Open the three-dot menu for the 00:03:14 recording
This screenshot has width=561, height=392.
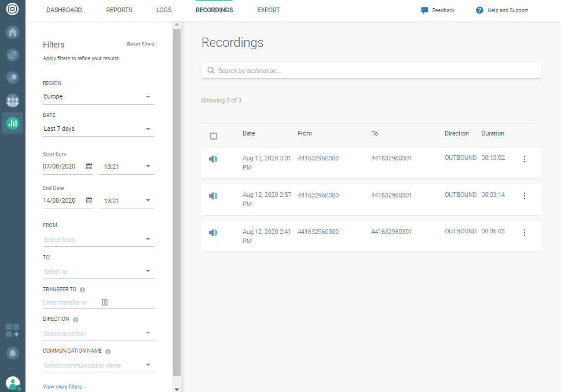click(525, 196)
